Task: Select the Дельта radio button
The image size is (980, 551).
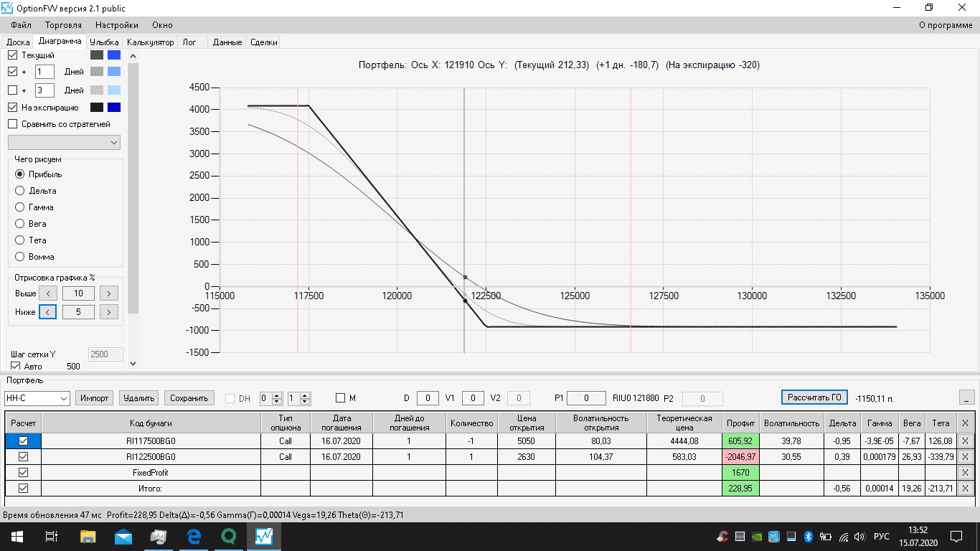Action: [x=20, y=191]
